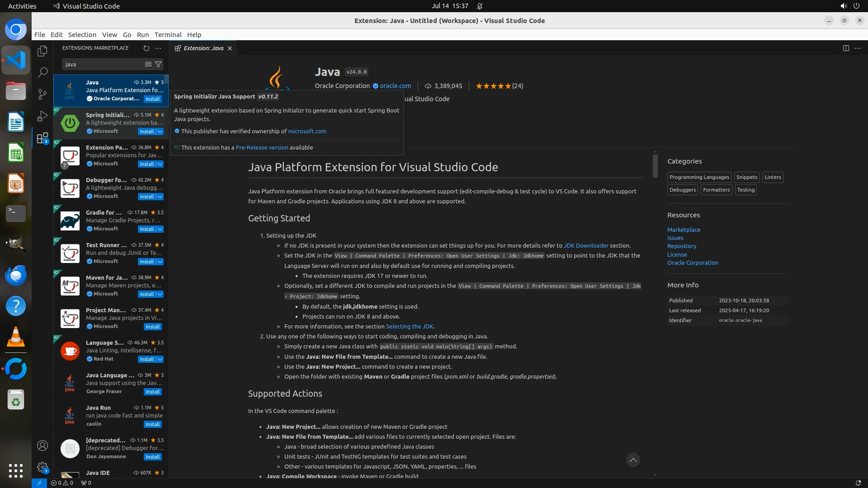Click the readme vertical scrollbar thumb
This screenshot has width=868, height=488.
[655, 166]
